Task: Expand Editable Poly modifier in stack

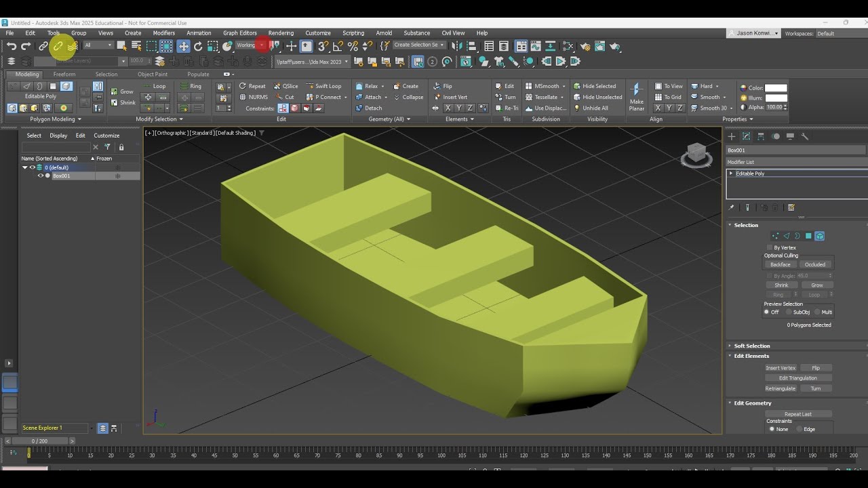Action: [x=731, y=174]
